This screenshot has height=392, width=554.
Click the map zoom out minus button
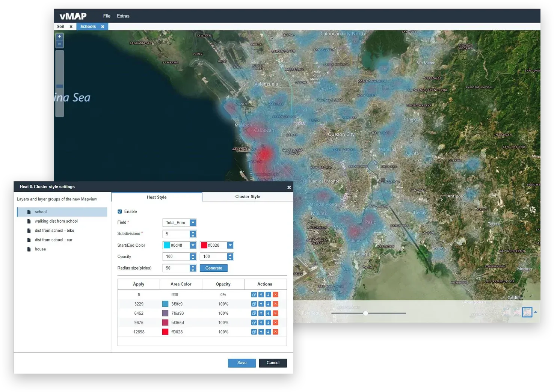(59, 44)
